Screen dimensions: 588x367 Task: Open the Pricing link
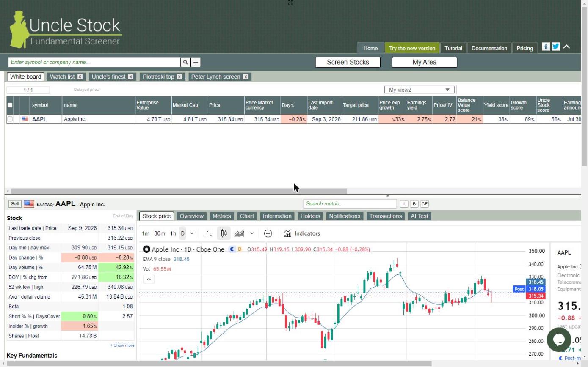[525, 48]
